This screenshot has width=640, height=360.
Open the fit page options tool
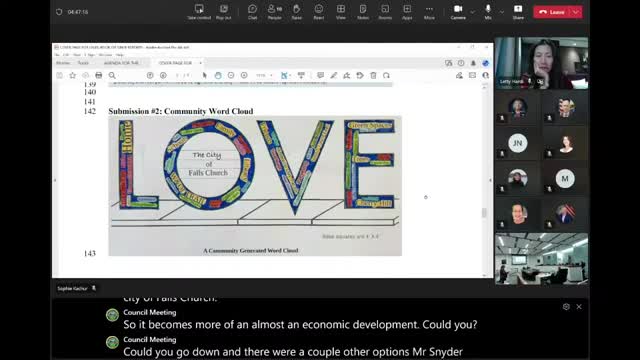(285, 76)
